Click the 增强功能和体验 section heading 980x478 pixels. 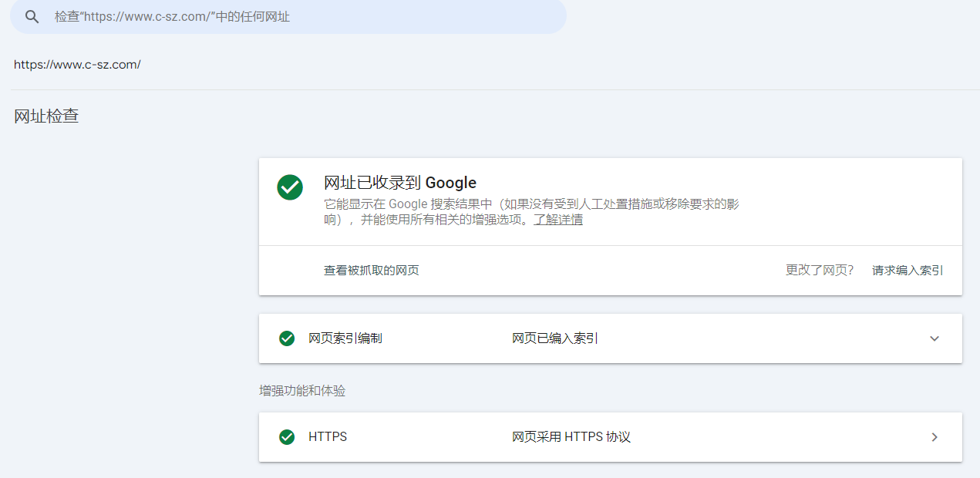(302, 391)
